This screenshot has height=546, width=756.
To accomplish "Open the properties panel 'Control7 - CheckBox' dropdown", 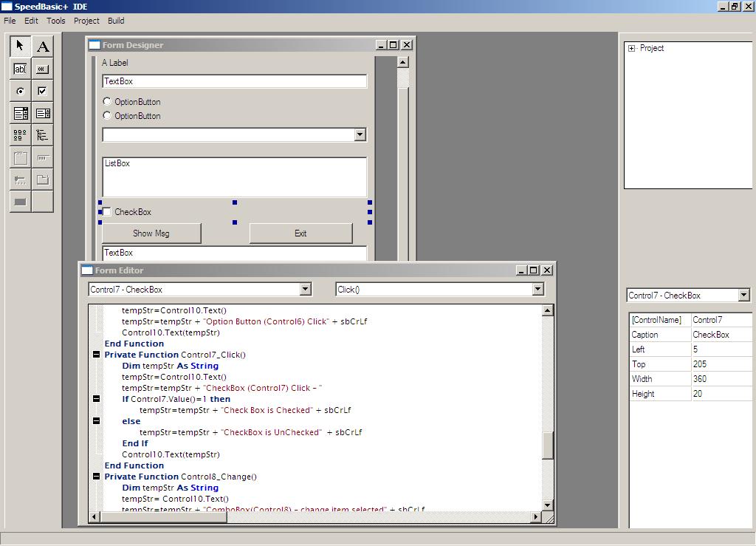I will tap(744, 296).
